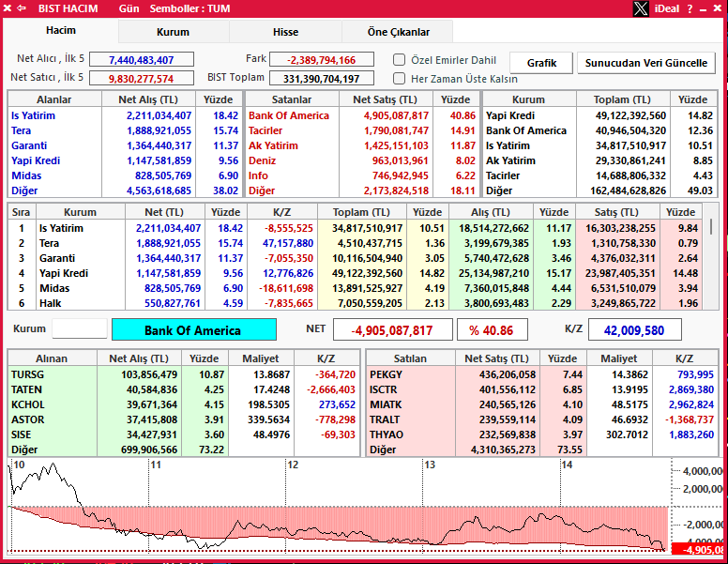Select ASTOR in Alınan list

28,419
